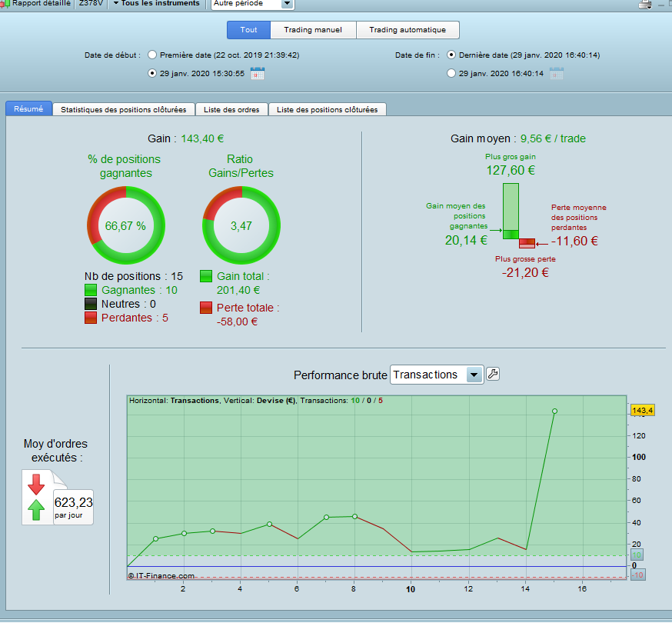Viewport: 672px width, 623px height.
Task: Click the -11,60 € average loss value
Action: pos(574,241)
